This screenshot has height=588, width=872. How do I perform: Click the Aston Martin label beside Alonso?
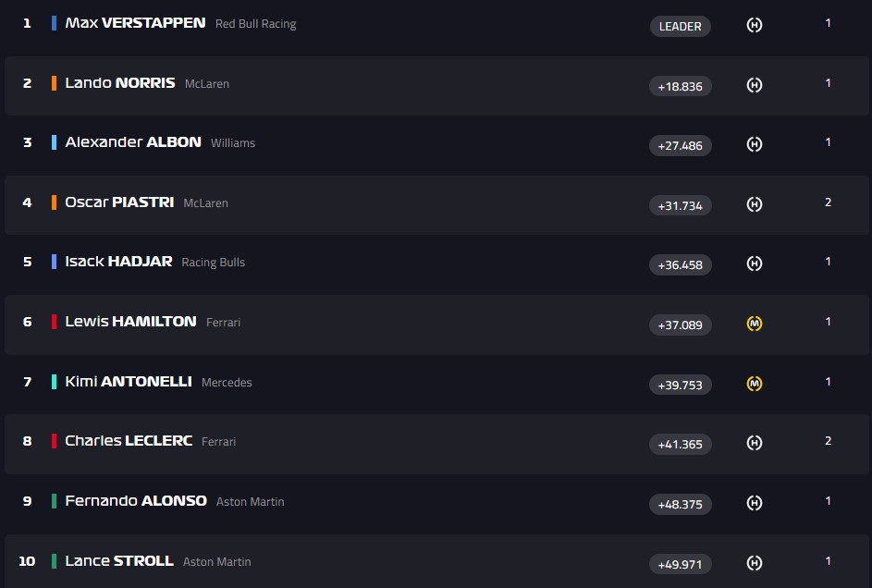[x=250, y=502]
